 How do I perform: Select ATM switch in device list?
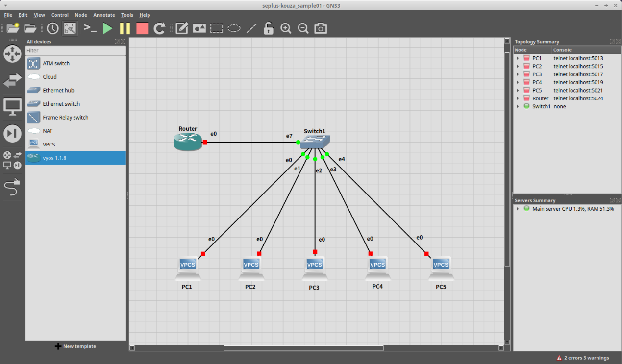(75, 63)
